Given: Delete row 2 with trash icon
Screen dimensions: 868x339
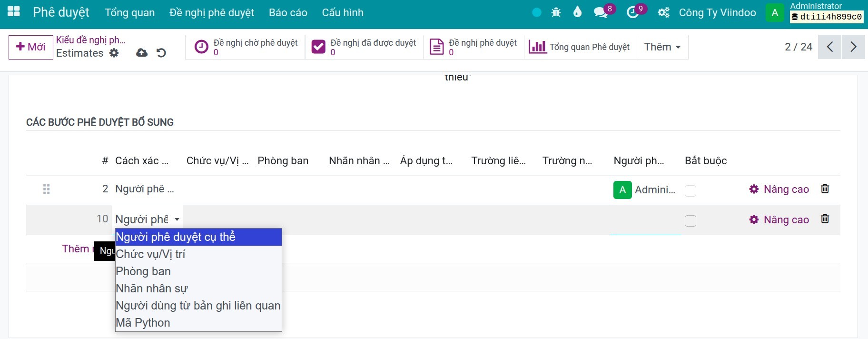Looking at the screenshot, I should point(825,189).
